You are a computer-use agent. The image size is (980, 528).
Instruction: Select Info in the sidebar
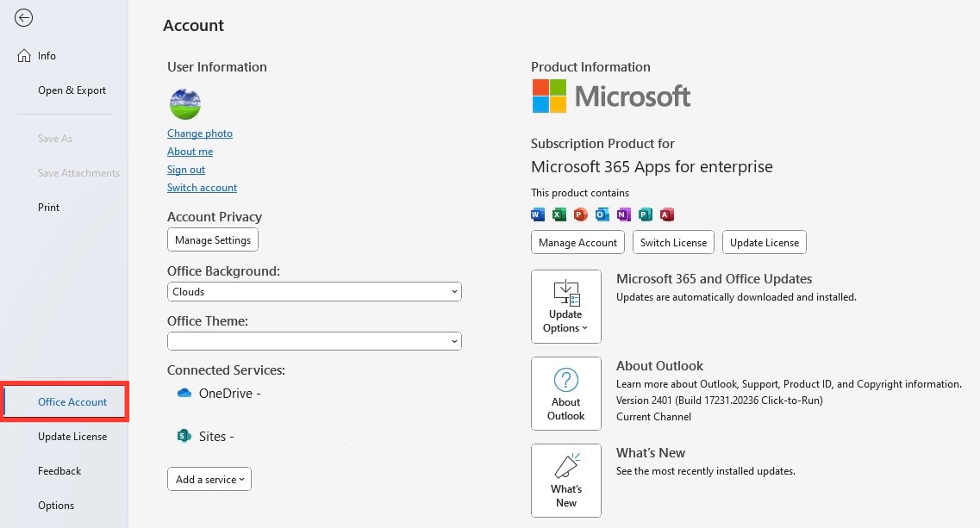click(47, 56)
